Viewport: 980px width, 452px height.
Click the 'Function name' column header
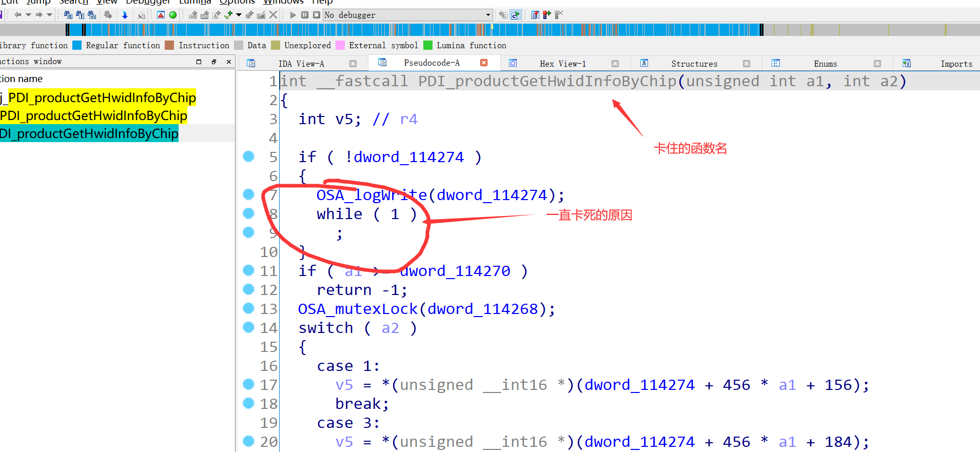coord(21,78)
